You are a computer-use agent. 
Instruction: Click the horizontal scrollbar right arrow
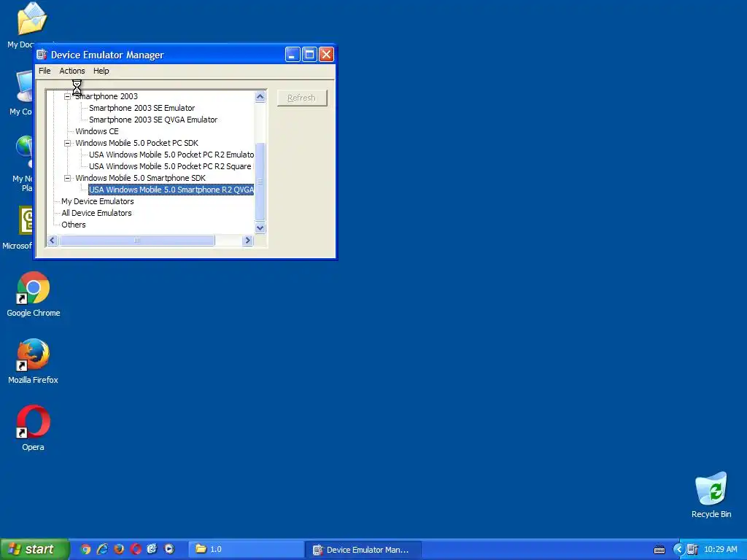tap(247, 241)
